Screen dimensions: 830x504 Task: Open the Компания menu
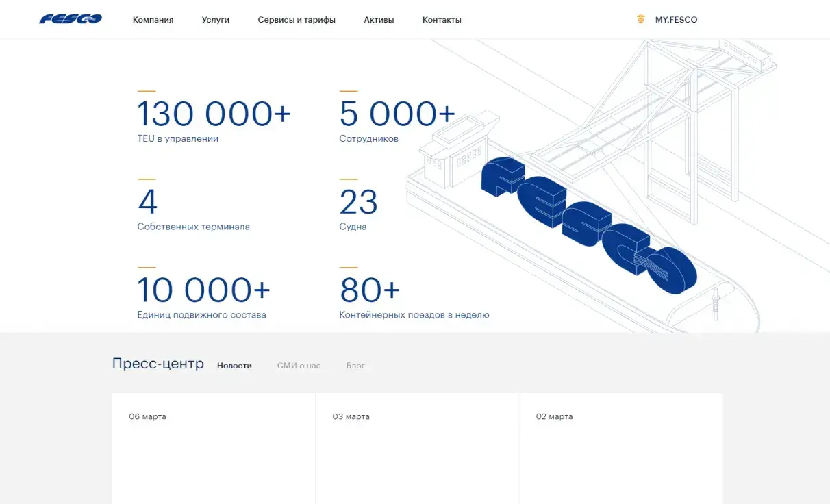(x=153, y=20)
